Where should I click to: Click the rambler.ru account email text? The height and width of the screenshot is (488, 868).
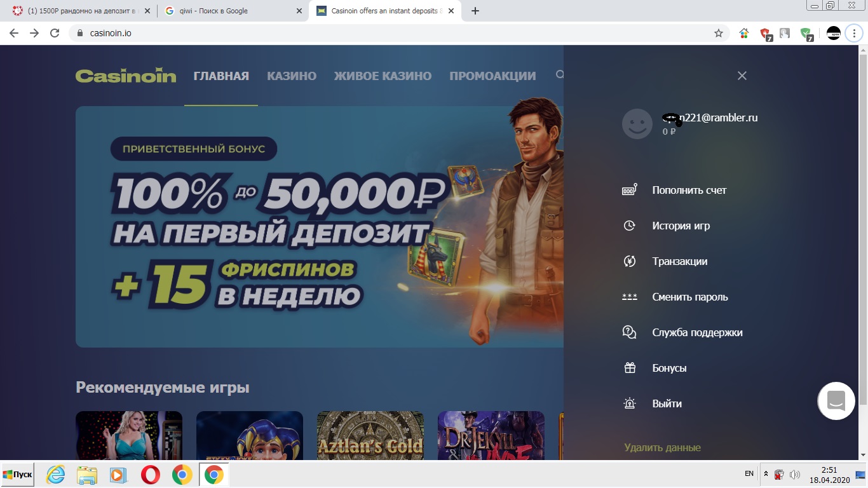click(710, 118)
